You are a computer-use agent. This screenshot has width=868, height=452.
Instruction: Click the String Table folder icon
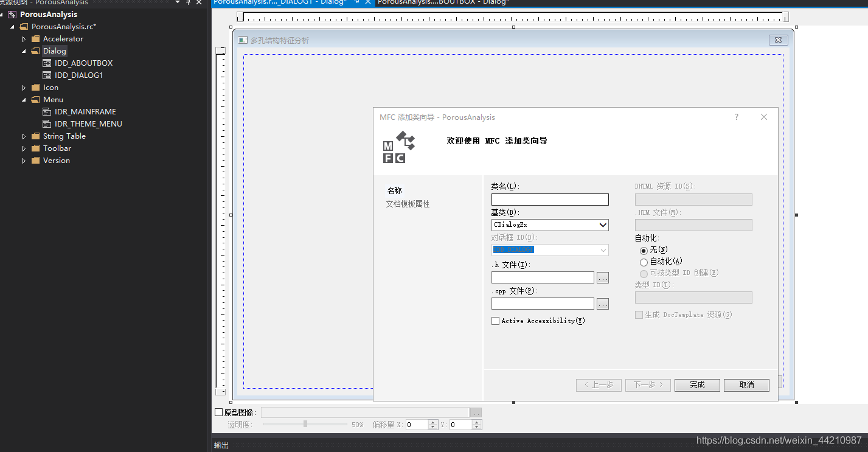point(35,136)
